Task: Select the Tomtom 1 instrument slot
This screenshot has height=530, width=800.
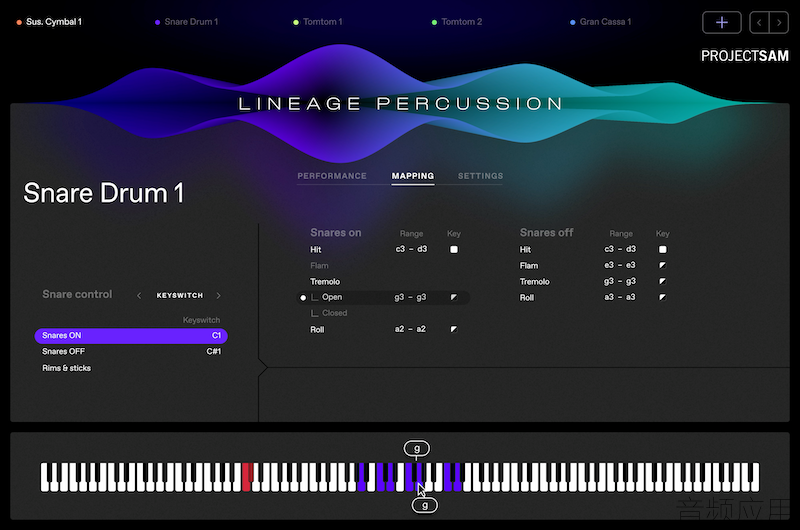Action: [318, 22]
